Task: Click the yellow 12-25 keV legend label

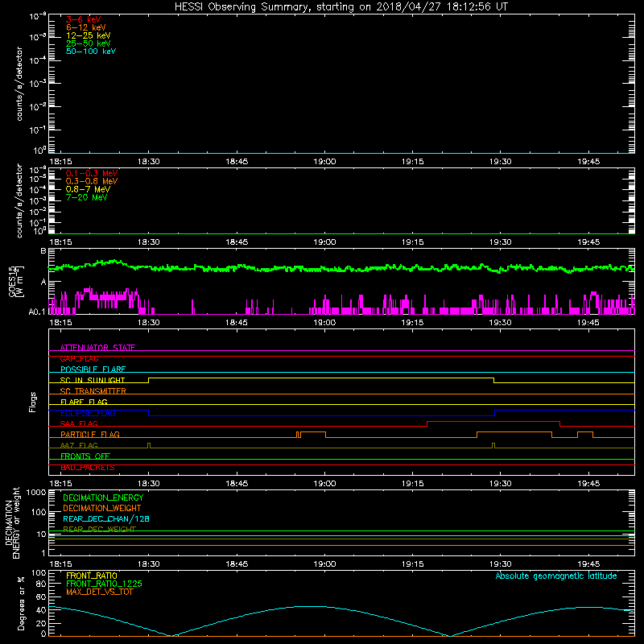Action: click(89, 35)
